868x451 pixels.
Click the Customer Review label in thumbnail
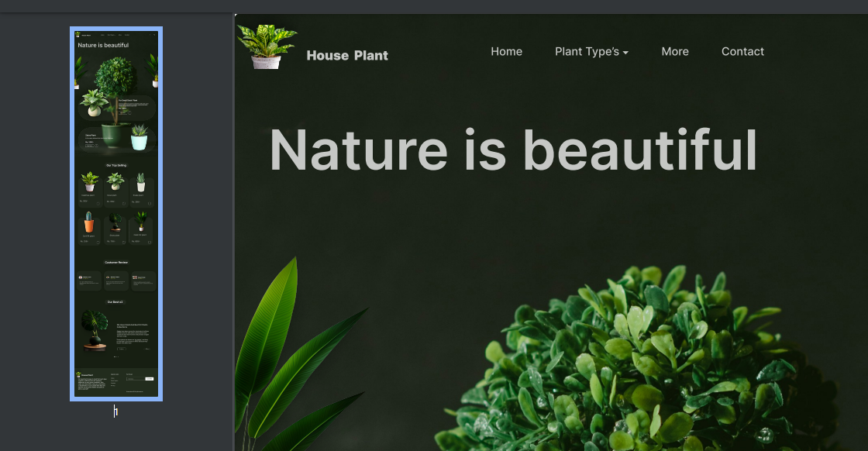point(116,262)
